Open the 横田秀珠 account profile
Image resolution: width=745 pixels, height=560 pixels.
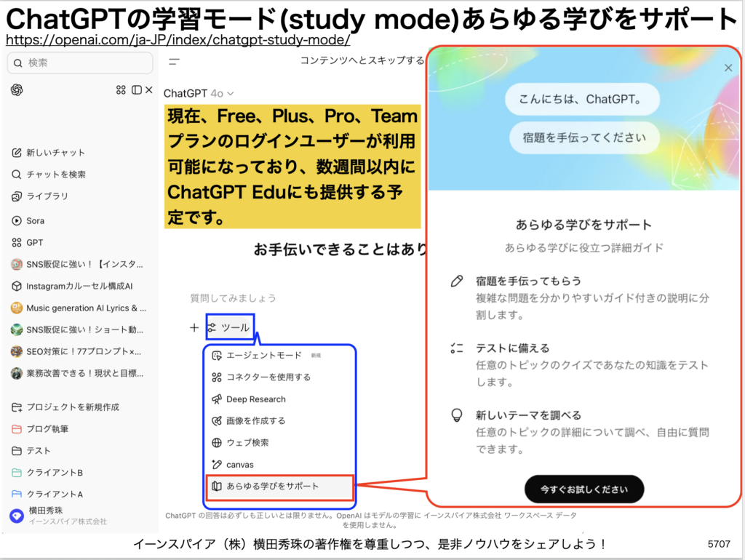coord(58,516)
